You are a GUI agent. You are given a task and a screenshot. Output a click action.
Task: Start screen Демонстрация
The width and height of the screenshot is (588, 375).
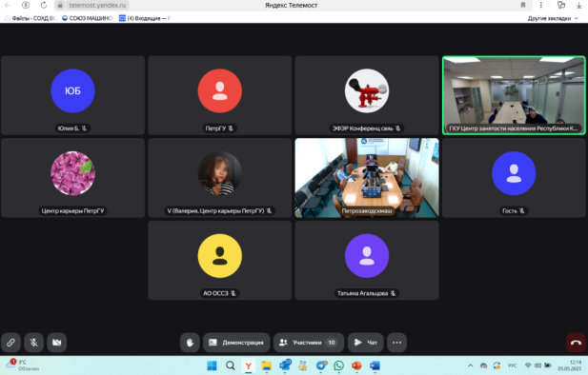point(236,343)
